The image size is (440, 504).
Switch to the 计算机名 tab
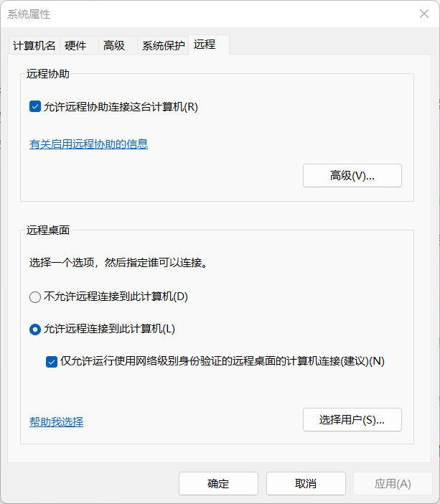pos(34,45)
